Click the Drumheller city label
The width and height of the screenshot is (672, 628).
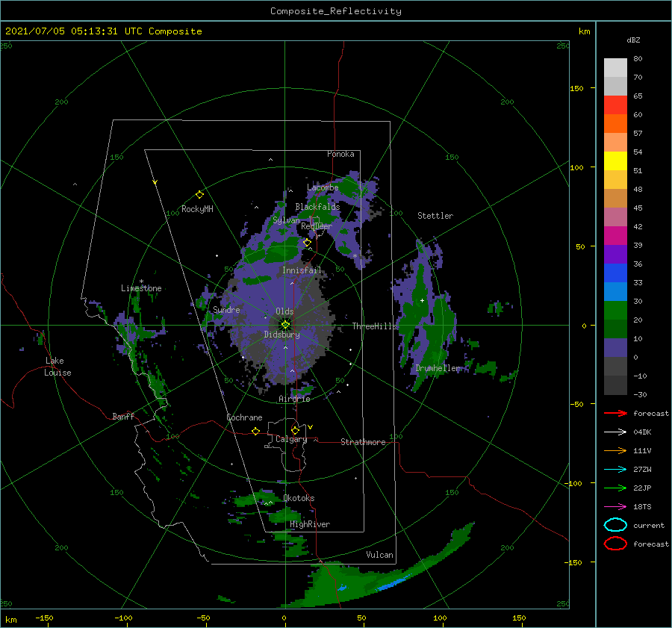pos(438,368)
